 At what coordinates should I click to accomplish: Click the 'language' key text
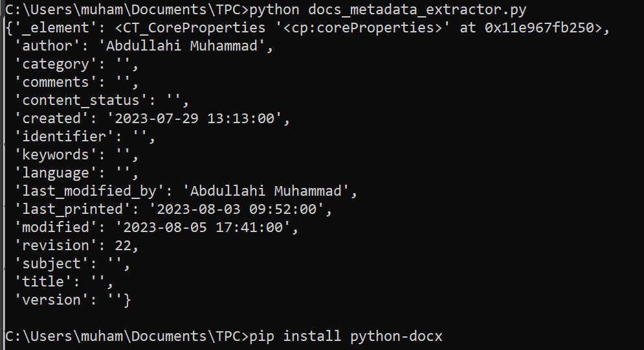pyautogui.click(x=55, y=173)
